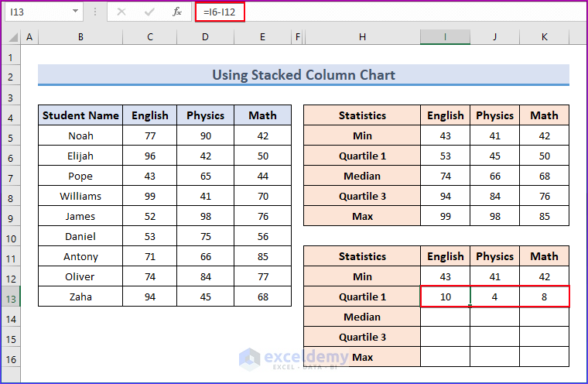Click the 'Student Name' header cell
588x384 pixels.
tap(80, 115)
